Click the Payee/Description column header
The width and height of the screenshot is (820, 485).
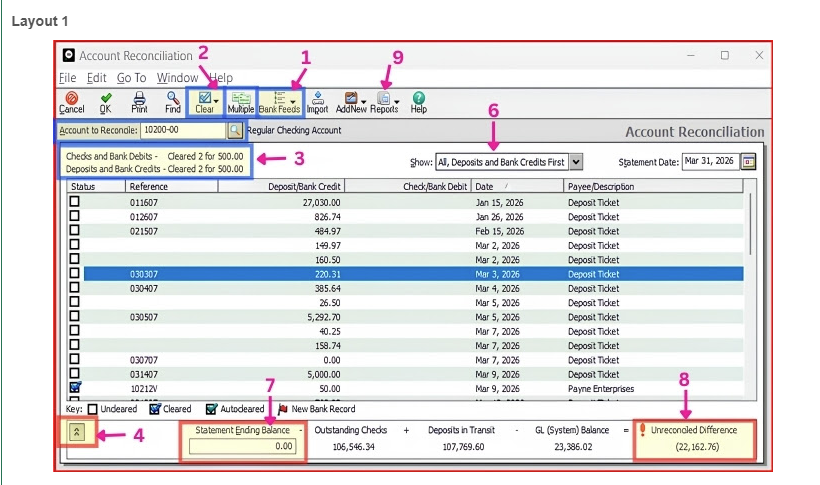tap(653, 186)
